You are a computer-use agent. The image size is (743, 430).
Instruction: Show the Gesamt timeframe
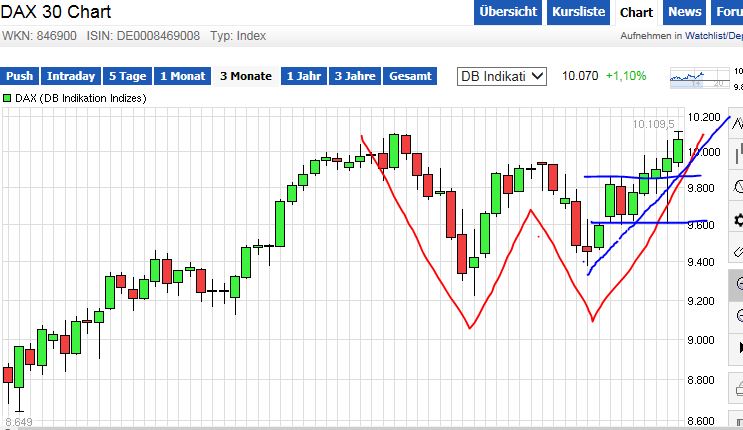[x=410, y=76]
